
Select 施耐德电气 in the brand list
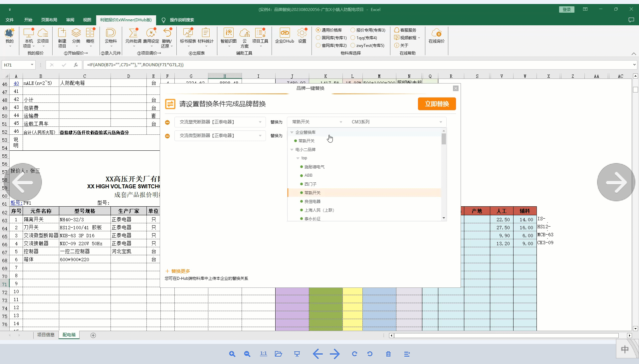click(x=315, y=167)
